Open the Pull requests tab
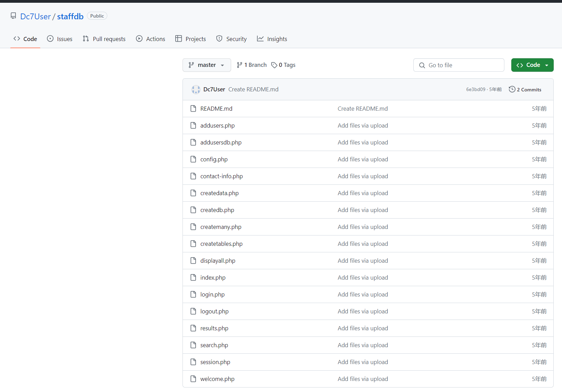562x392 pixels. pos(104,39)
